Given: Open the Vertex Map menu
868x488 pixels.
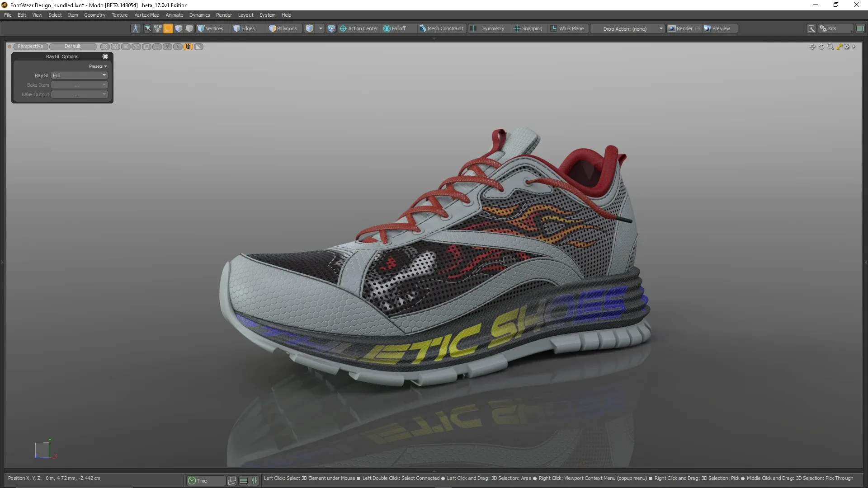Looking at the screenshot, I should pos(146,15).
